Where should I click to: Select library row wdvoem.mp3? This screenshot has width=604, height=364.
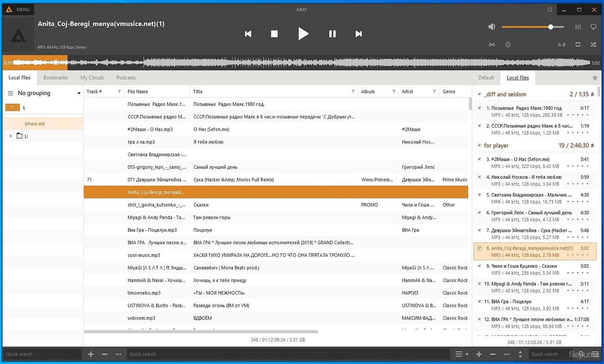[276, 318]
